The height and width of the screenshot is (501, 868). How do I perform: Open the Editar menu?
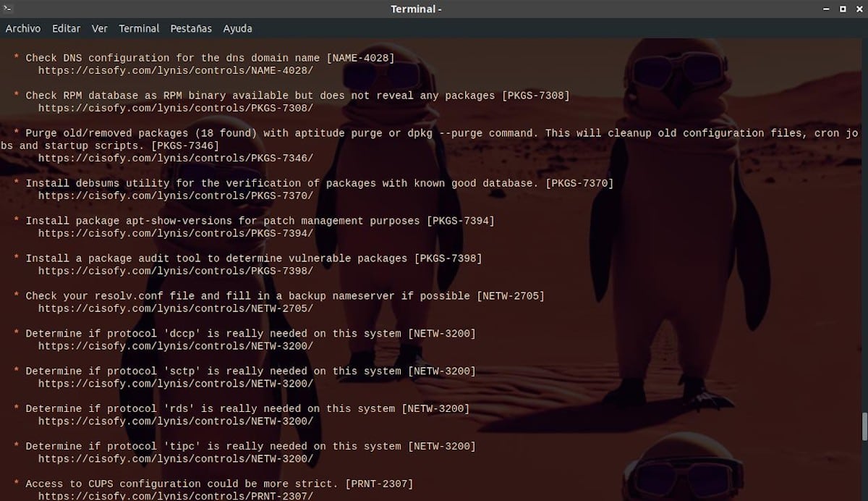pos(67,28)
